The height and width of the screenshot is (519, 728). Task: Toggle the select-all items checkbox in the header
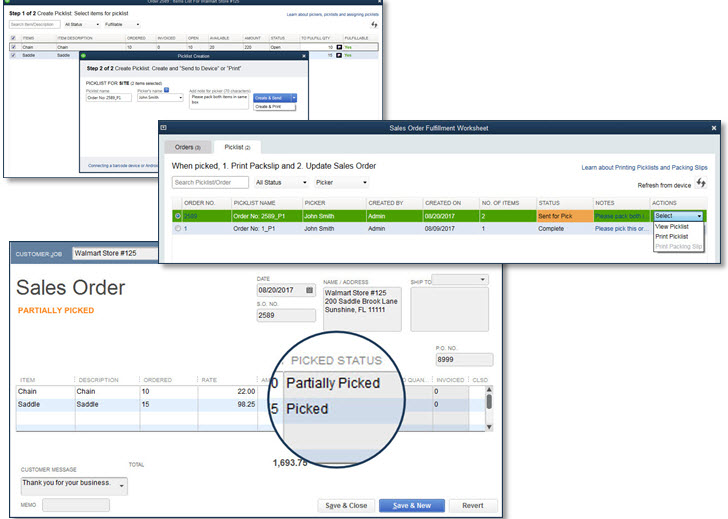point(13,38)
